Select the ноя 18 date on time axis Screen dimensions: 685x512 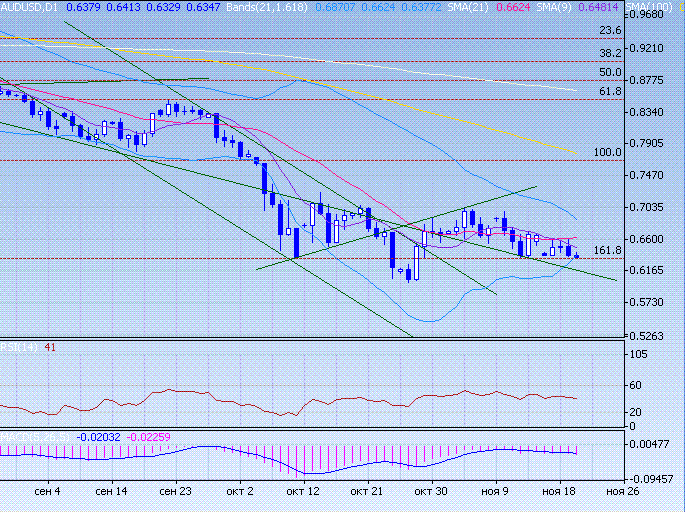coord(558,492)
